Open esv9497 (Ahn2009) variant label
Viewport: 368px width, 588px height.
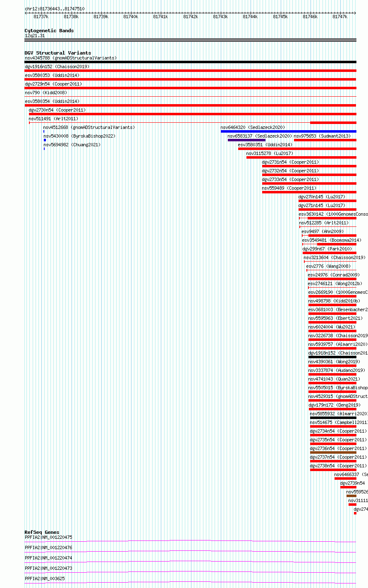click(x=322, y=231)
